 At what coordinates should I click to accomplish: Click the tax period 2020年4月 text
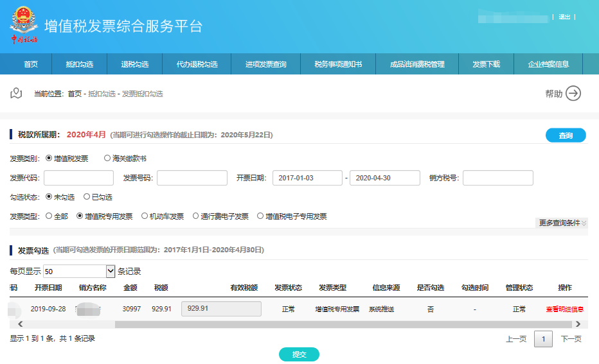coord(86,135)
